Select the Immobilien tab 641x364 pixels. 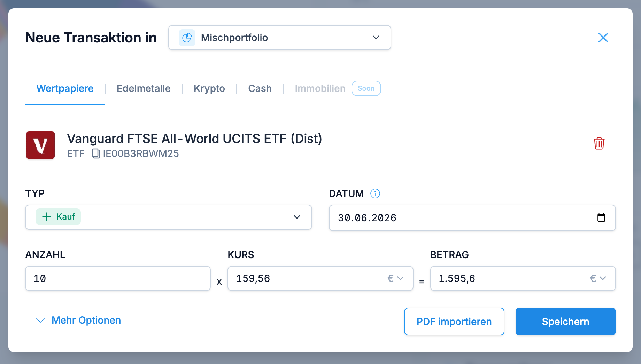tap(320, 88)
